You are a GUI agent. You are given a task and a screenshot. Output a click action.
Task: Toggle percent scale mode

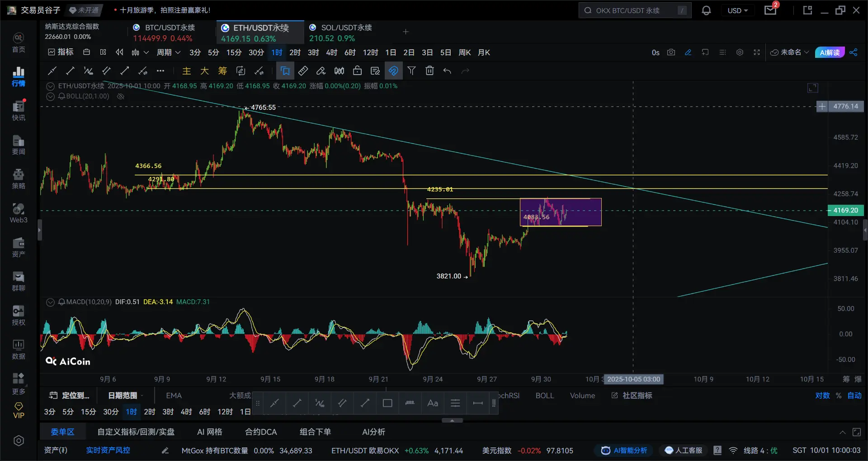(839, 395)
